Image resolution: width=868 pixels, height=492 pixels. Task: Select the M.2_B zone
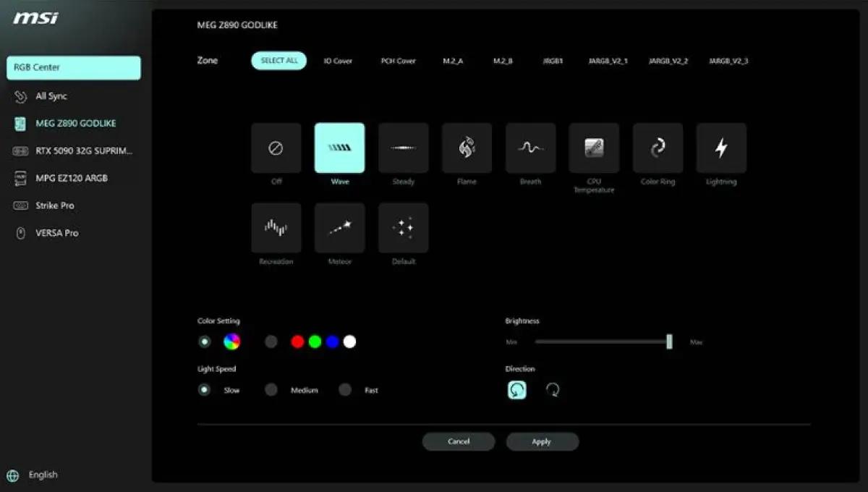(x=503, y=61)
